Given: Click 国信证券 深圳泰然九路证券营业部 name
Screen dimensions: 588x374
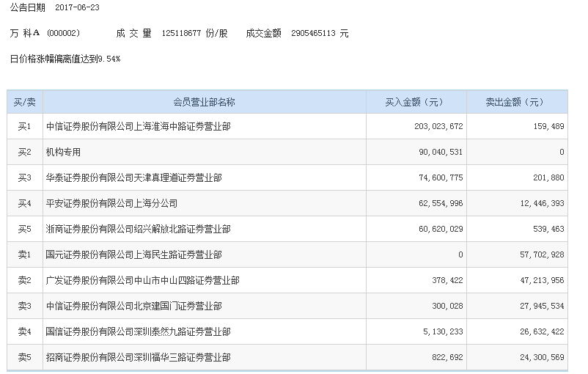Looking at the screenshot, I should click(x=139, y=331).
